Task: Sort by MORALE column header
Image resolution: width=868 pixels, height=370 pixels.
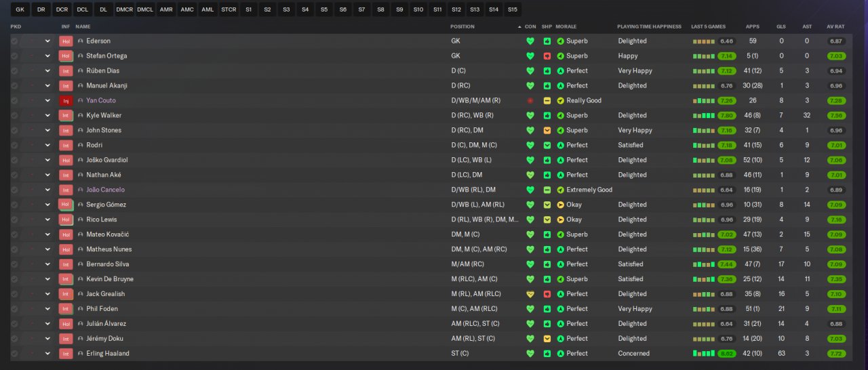Action: pyautogui.click(x=566, y=26)
